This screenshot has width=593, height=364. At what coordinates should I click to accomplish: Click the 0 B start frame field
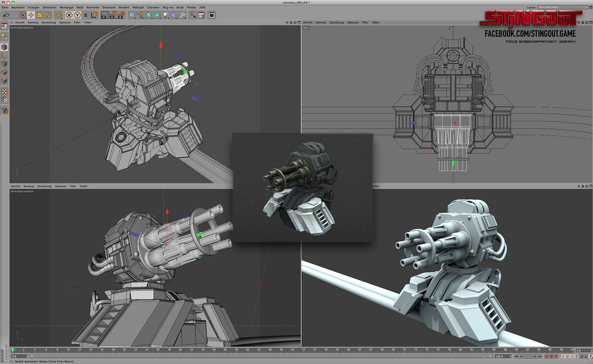19,356
